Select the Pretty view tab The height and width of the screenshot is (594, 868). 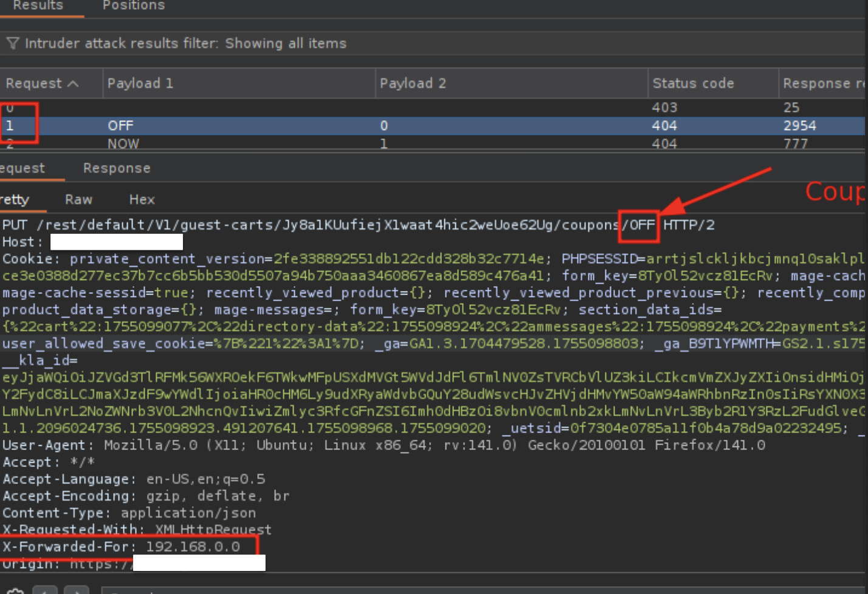point(15,200)
